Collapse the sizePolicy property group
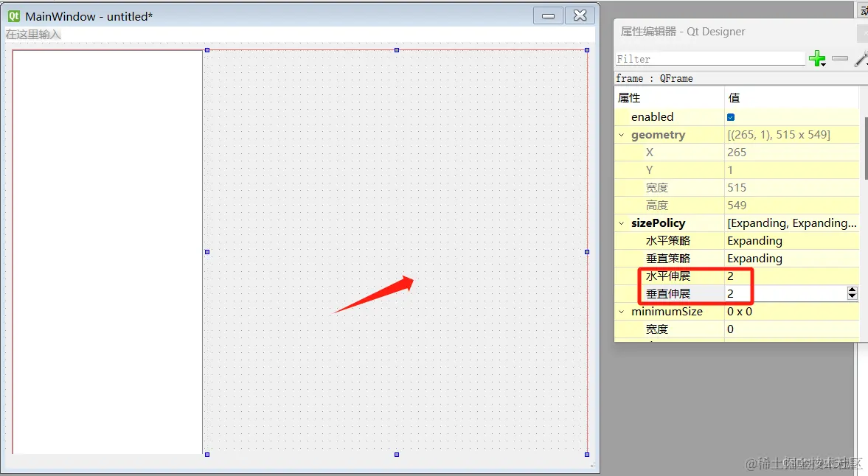868x476 pixels. pos(621,223)
